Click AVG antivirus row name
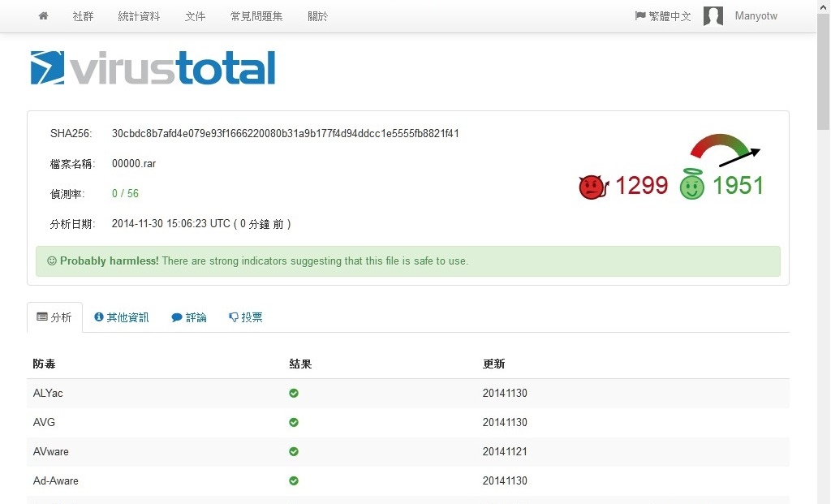Image resolution: width=831 pixels, height=504 pixels. point(44,422)
